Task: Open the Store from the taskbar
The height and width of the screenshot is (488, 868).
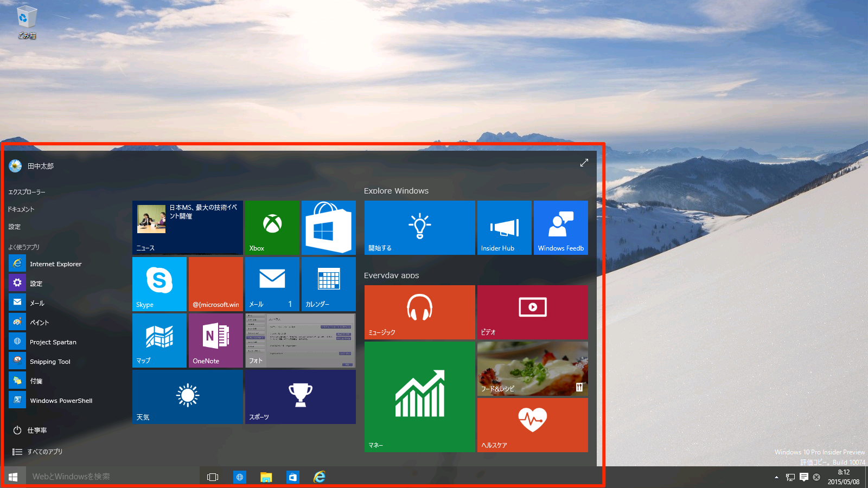Action: click(292, 477)
